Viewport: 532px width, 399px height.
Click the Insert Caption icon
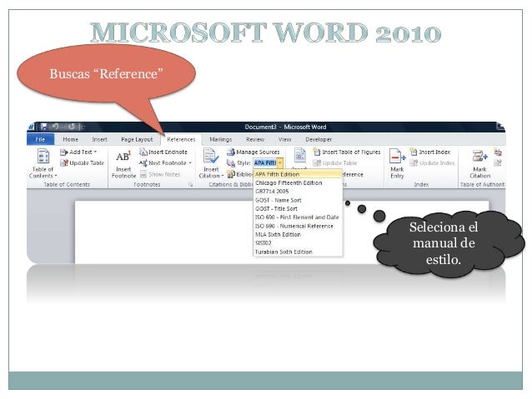(299, 156)
